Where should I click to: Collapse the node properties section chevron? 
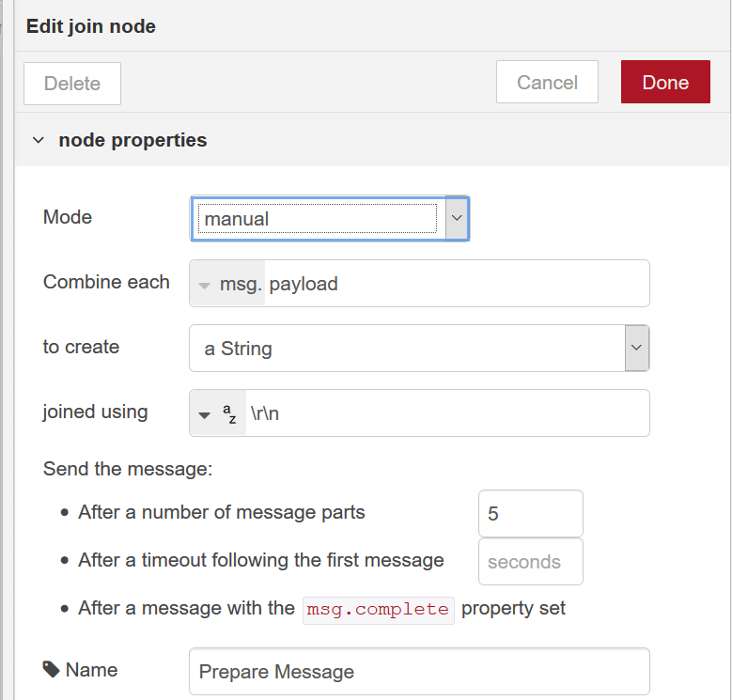[x=39, y=140]
